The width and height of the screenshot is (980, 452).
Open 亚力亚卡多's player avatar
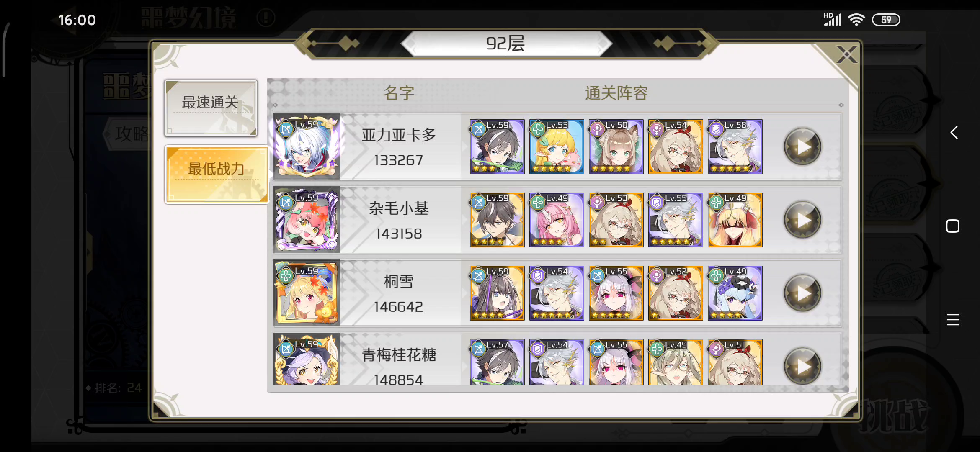click(307, 147)
